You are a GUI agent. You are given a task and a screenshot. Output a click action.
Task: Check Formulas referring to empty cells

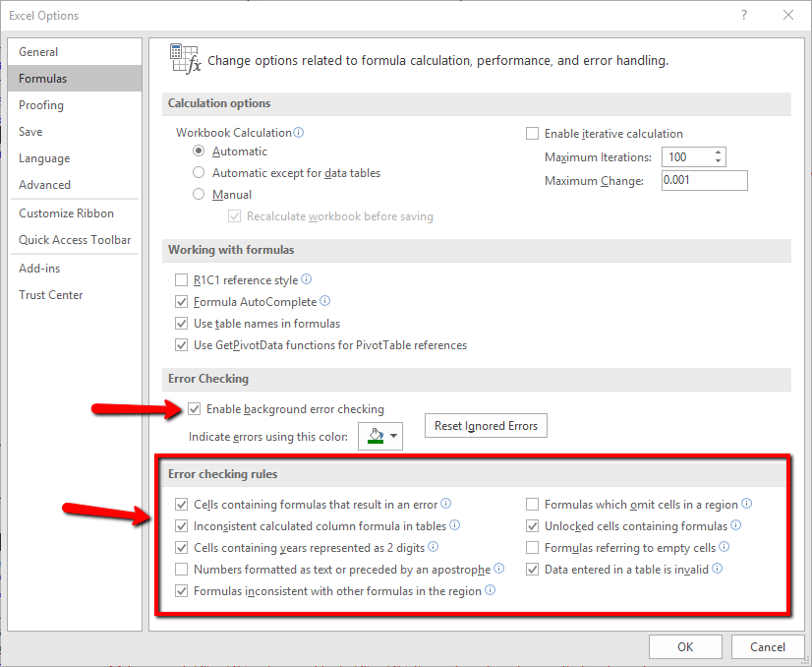coord(532,547)
